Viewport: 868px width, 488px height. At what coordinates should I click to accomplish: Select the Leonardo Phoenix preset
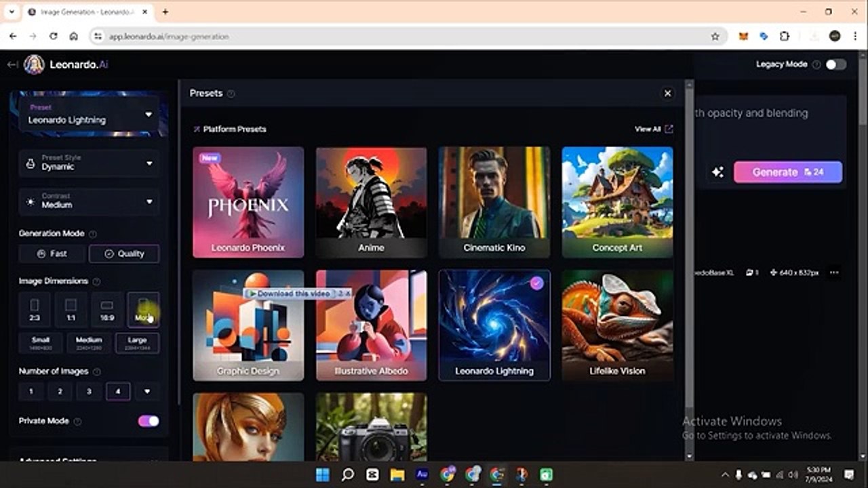(x=248, y=203)
